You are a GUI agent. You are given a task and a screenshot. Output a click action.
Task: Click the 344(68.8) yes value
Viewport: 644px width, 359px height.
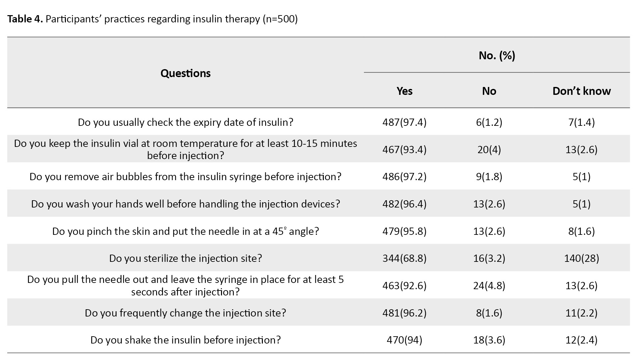[404, 258]
